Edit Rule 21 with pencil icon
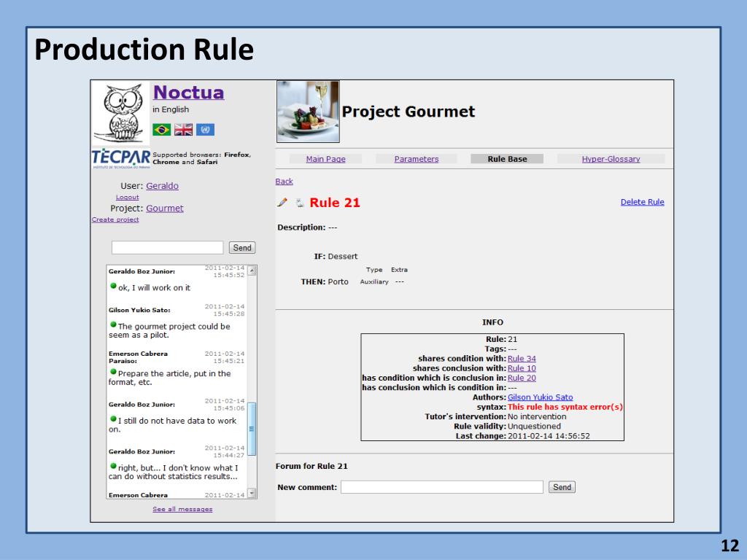Image resolution: width=747 pixels, height=560 pixels. [x=282, y=203]
